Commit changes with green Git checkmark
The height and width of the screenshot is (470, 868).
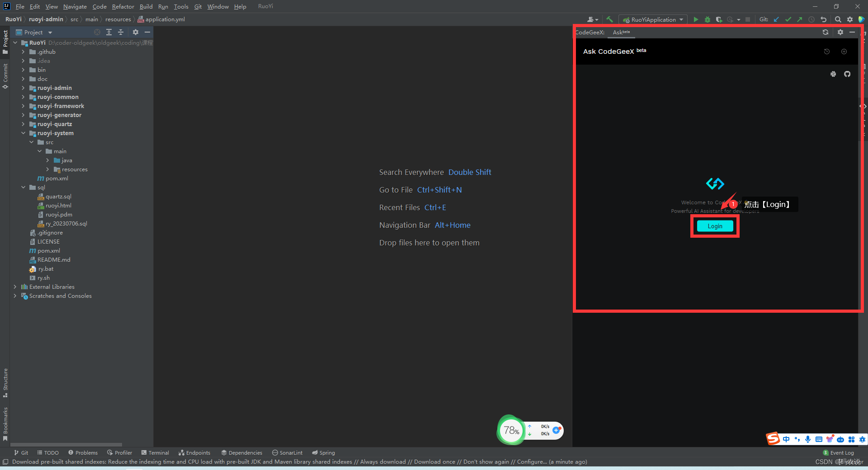[x=788, y=19]
